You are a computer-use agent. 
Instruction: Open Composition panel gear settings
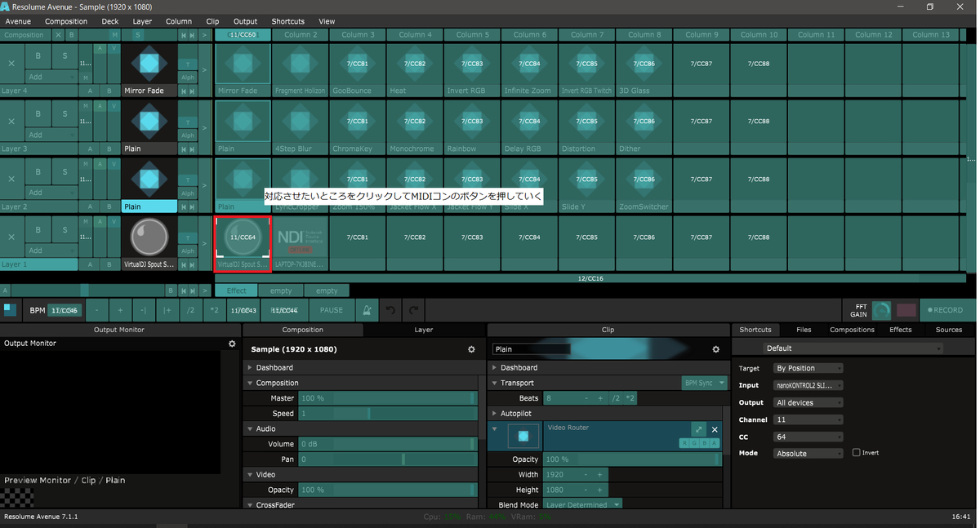[471, 349]
